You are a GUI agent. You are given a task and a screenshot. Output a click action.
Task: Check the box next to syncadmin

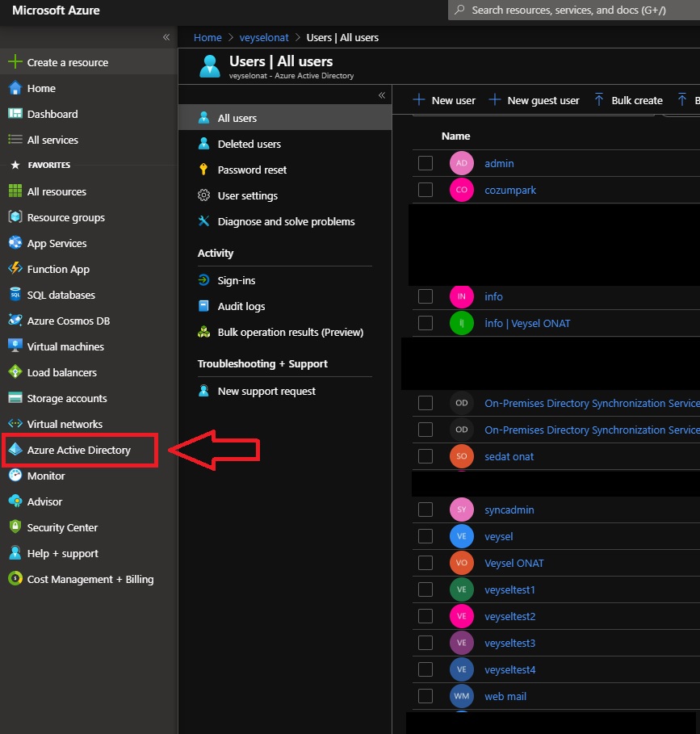click(425, 510)
